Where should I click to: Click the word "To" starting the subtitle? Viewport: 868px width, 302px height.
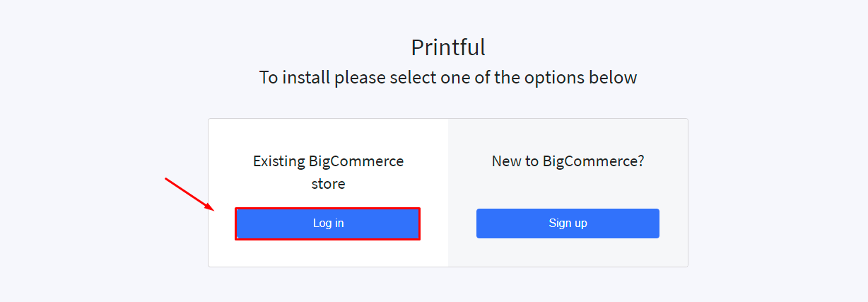click(x=269, y=77)
